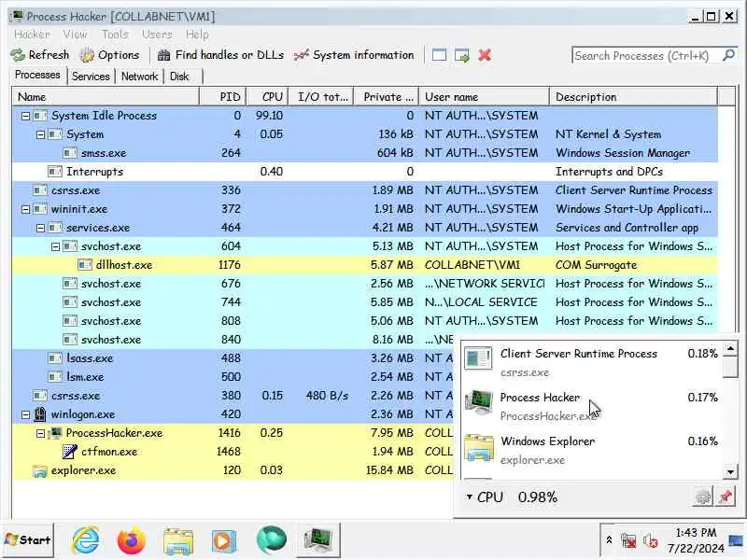Screen dimensions: 747x560
Task: Sort by the CPU column header
Action: pos(267,97)
